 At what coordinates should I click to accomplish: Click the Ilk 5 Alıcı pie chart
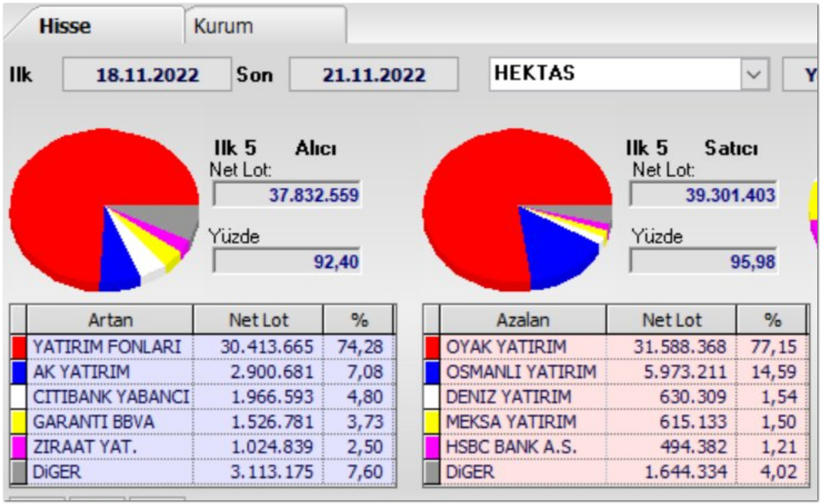pyautogui.click(x=104, y=209)
